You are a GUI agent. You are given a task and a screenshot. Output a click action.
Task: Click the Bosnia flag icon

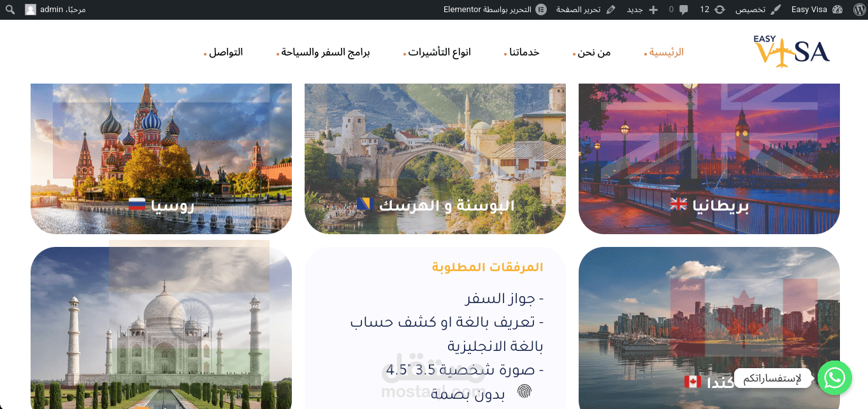364,204
